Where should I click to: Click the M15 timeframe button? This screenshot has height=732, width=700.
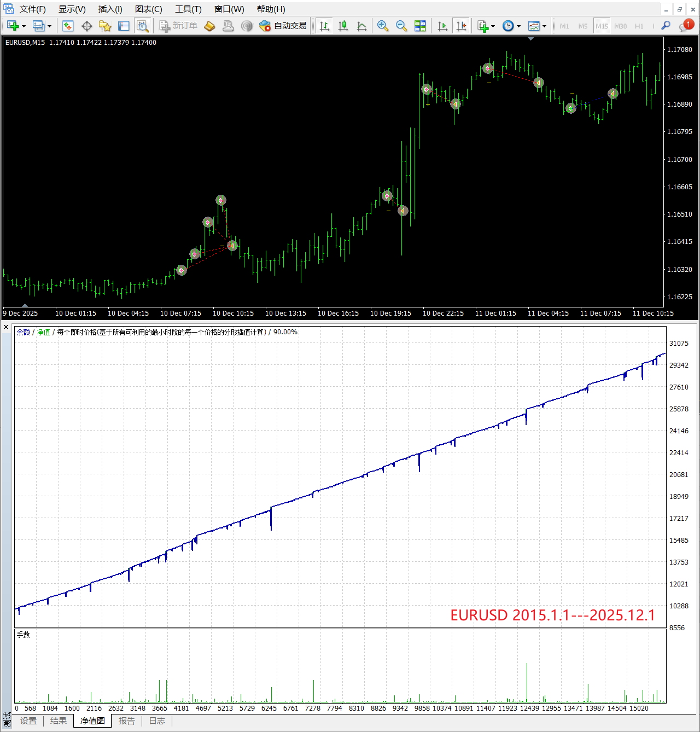602,26
